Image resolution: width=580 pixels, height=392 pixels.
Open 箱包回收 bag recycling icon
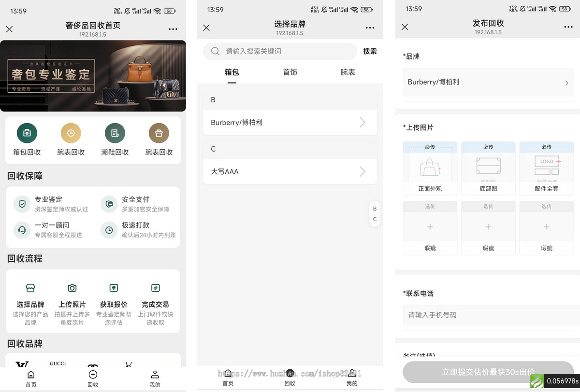pos(27,133)
